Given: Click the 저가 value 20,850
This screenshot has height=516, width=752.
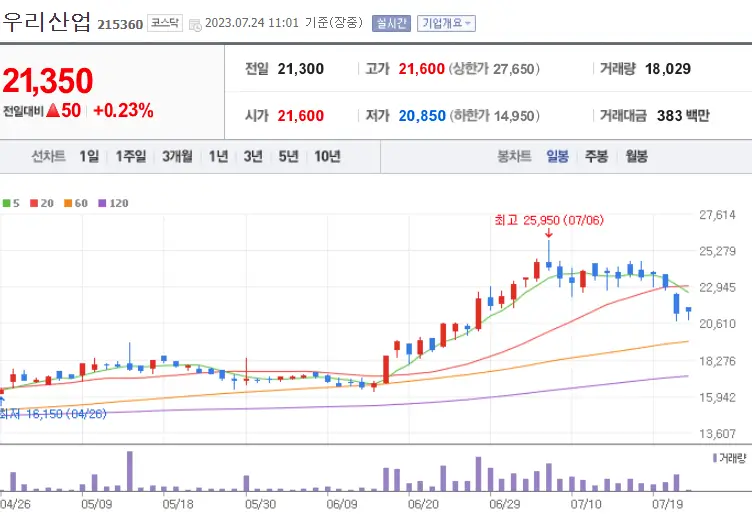Looking at the screenshot, I should pos(422,116).
